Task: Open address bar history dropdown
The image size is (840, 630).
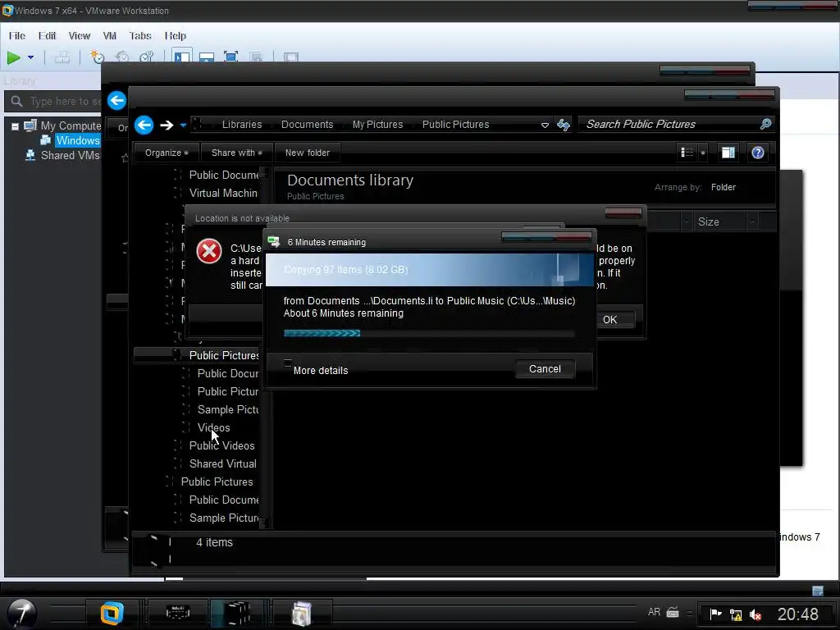Action: 545,125
